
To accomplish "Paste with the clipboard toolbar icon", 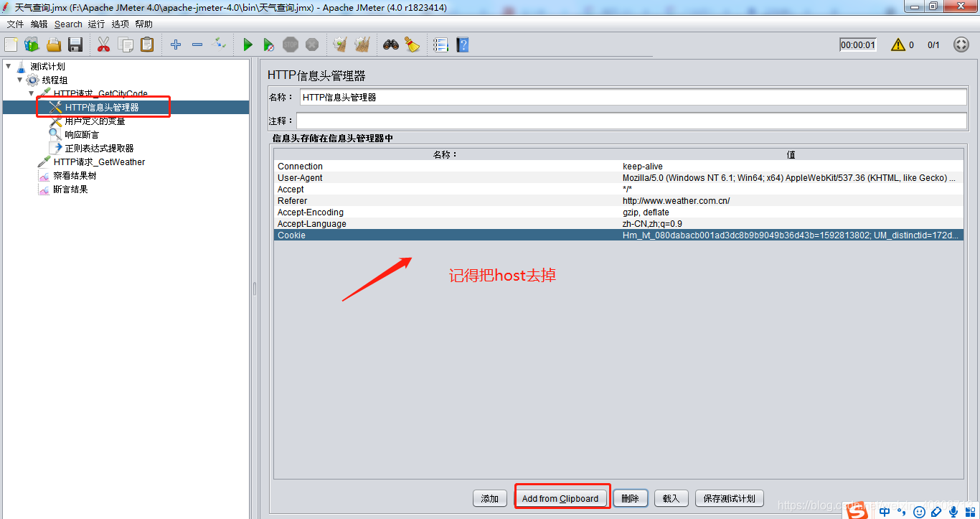I will (x=147, y=45).
